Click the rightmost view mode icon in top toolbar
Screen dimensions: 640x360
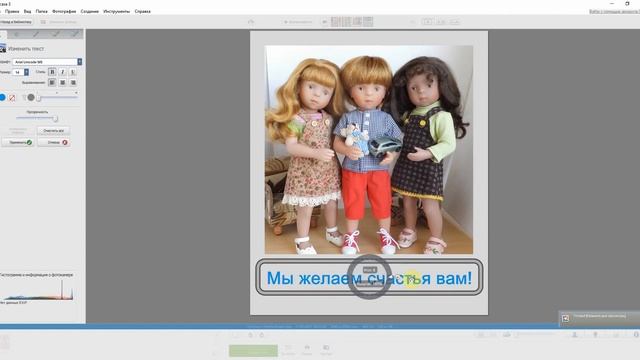point(455,22)
